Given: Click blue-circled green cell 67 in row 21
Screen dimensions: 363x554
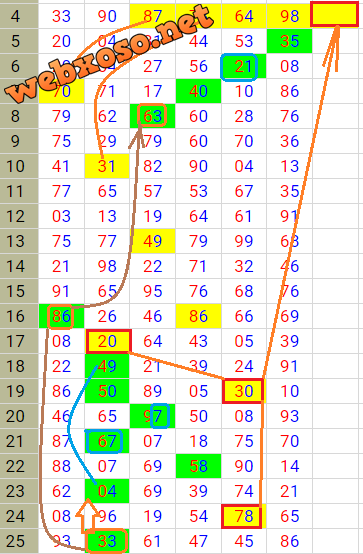Looking at the screenshot, I should pos(107,441).
